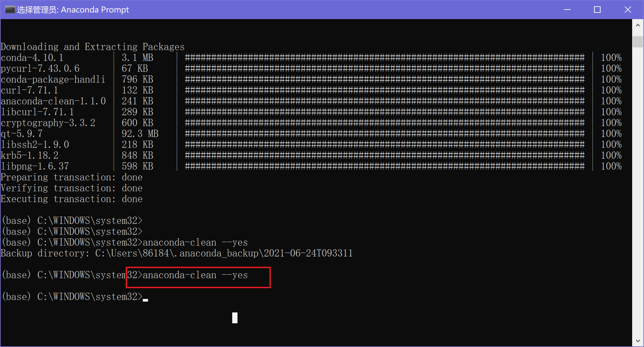Click the '132 KB' size value
This screenshot has width=644, height=347.
tap(137, 90)
